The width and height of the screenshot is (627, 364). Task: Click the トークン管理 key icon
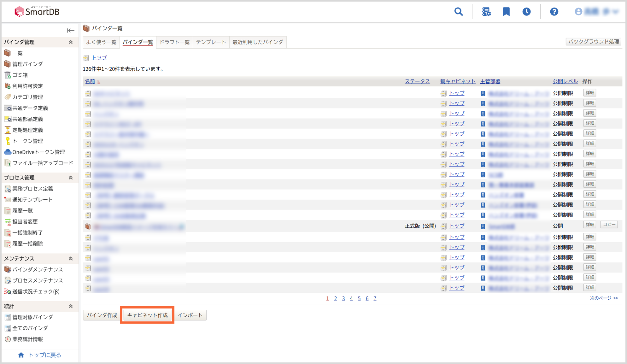[x=8, y=141]
